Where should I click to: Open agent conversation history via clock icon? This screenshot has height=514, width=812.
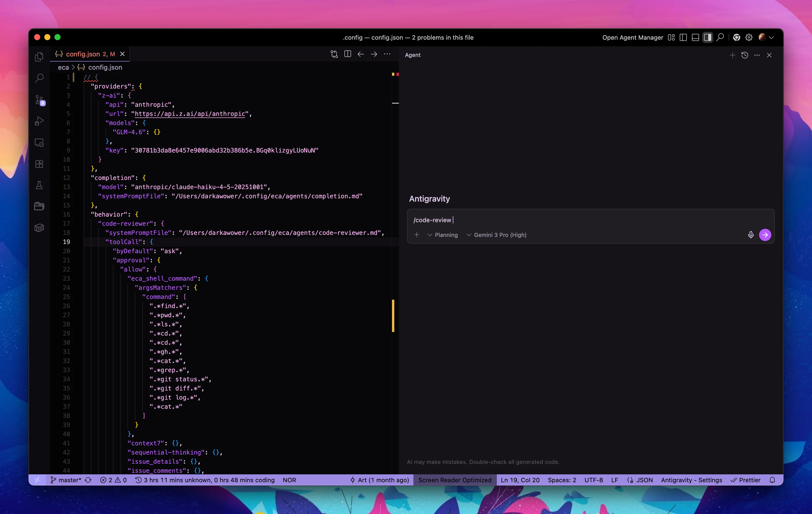click(x=745, y=55)
